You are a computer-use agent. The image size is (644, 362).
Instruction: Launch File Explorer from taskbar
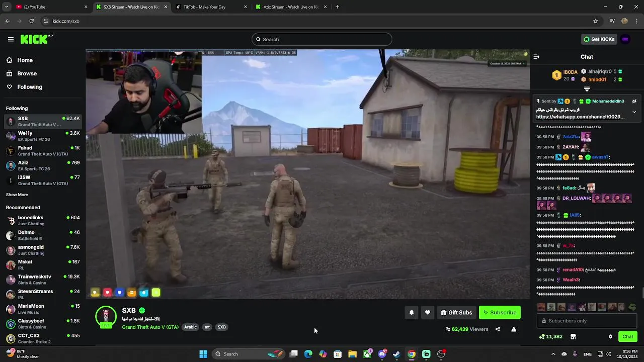(353, 354)
